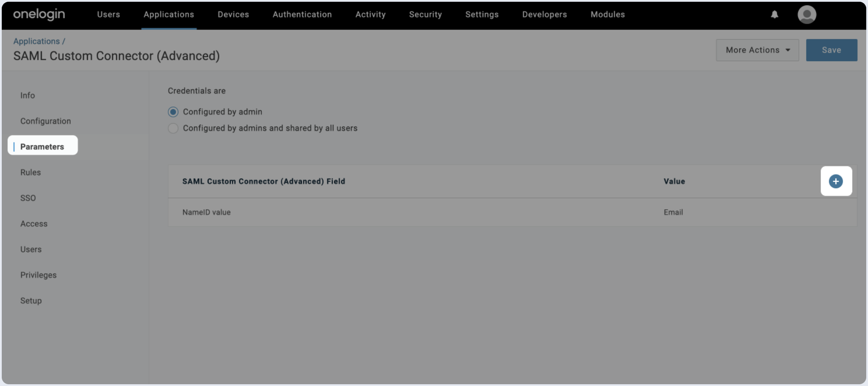Open the Developers top menu
This screenshot has height=386, width=868.
click(x=544, y=15)
